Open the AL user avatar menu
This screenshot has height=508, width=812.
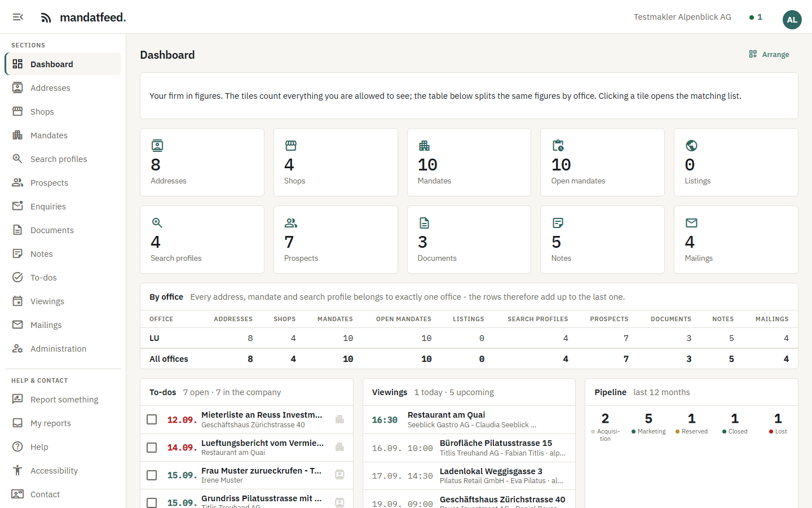coord(792,20)
